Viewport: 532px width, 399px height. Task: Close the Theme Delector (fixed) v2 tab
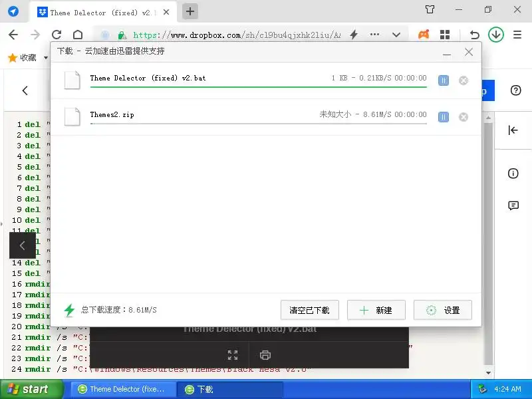click(166, 12)
